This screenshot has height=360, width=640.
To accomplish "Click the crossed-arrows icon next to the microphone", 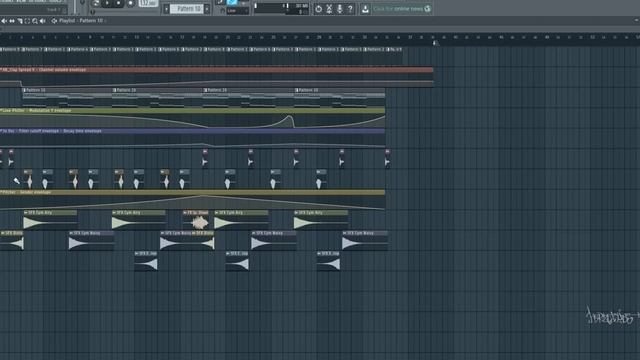I will 329,9.
